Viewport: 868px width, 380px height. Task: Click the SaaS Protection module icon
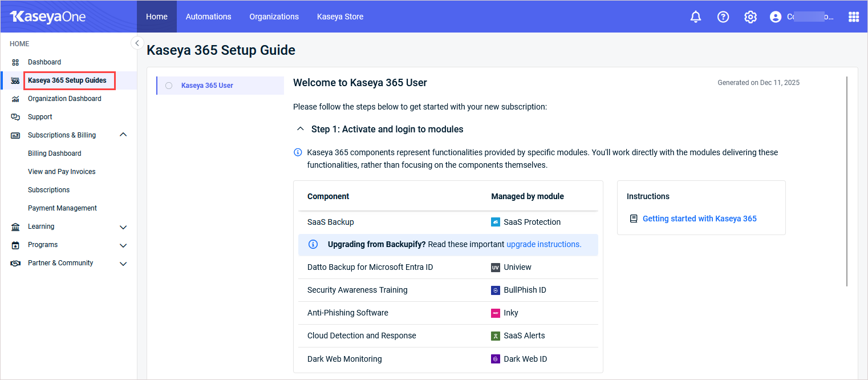click(496, 222)
